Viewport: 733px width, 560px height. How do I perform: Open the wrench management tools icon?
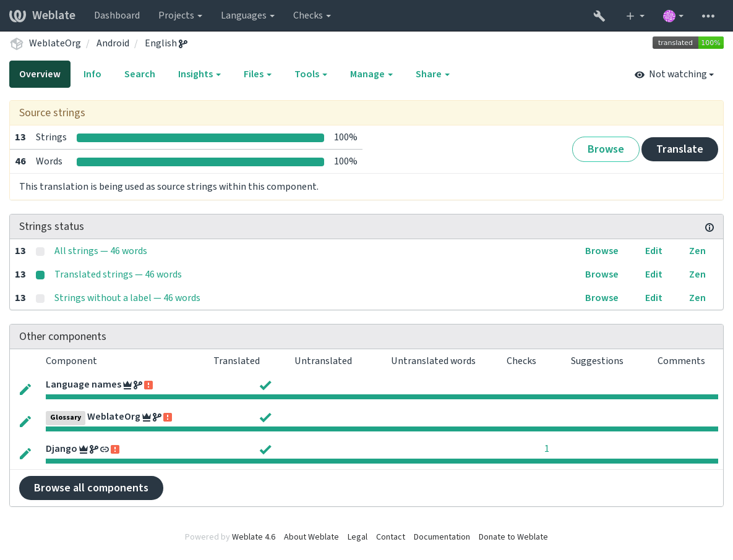point(599,16)
